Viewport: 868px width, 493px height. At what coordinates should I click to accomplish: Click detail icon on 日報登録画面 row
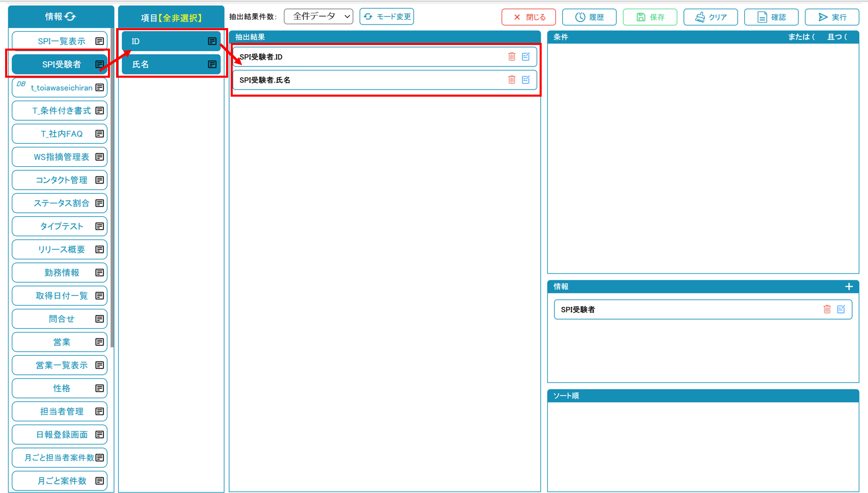pyautogui.click(x=100, y=435)
